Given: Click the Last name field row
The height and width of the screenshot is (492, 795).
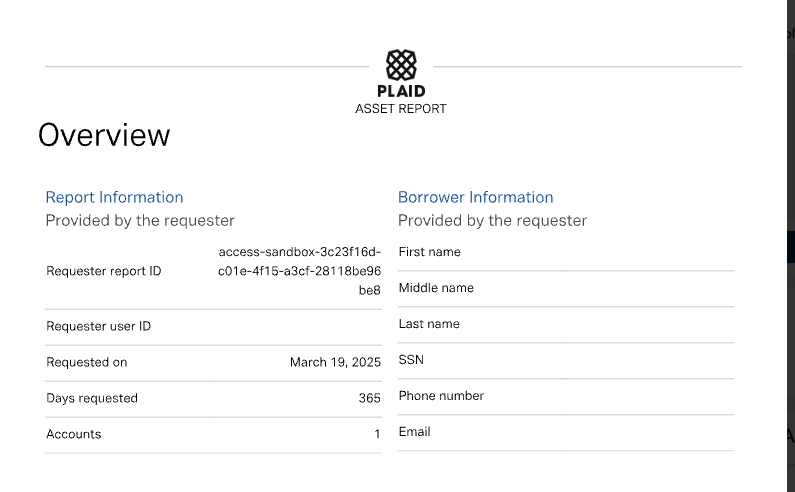Looking at the screenshot, I should coord(566,325).
